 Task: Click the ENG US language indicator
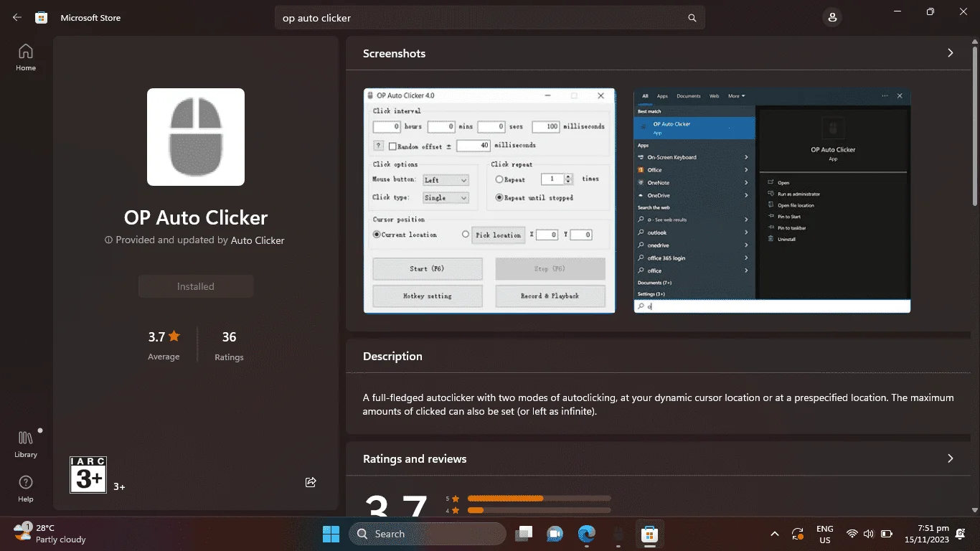click(x=825, y=534)
